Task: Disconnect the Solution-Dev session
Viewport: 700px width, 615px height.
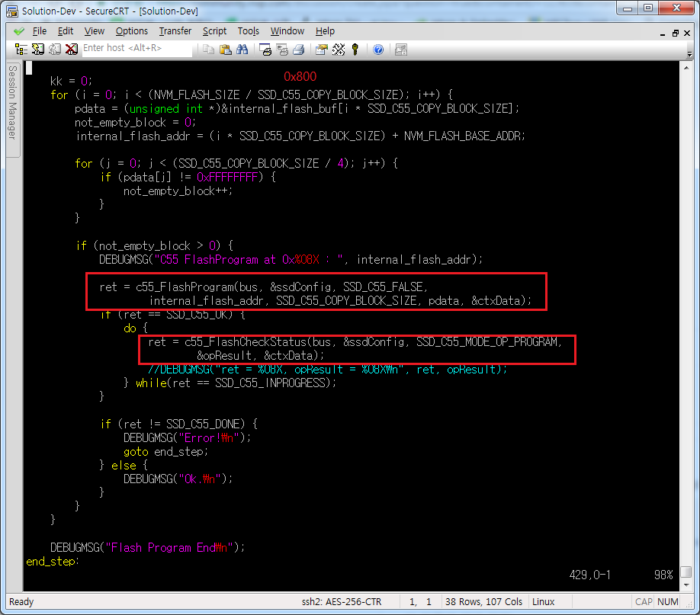Action: coord(72,49)
